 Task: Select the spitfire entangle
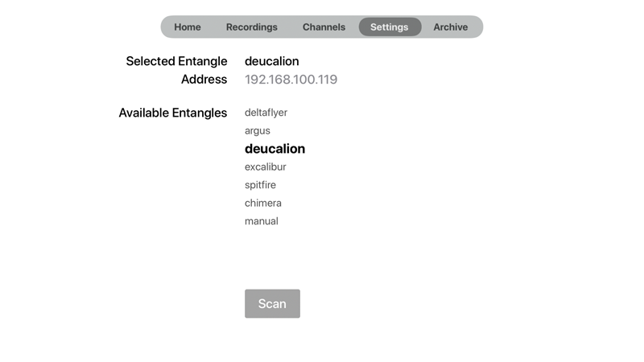pyautogui.click(x=260, y=185)
